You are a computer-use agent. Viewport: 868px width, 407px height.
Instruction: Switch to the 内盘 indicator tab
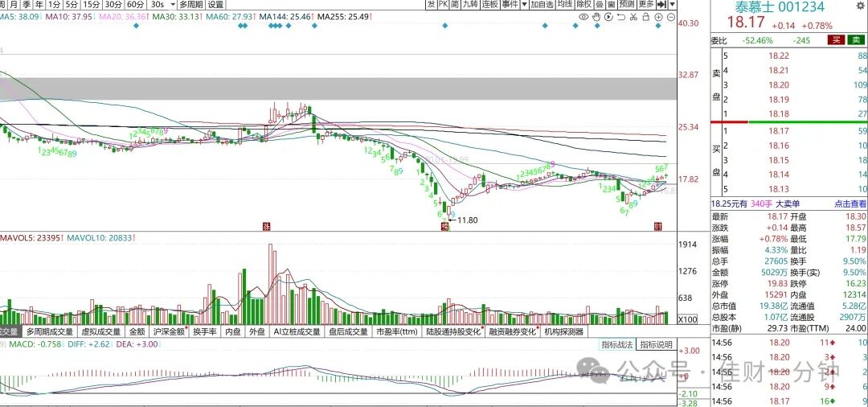click(233, 331)
